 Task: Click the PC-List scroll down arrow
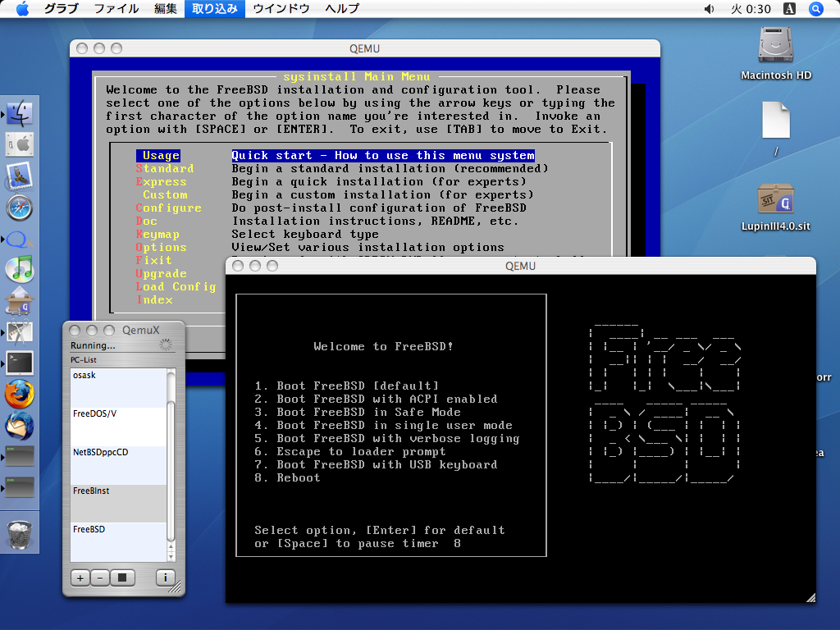tap(171, 556)
